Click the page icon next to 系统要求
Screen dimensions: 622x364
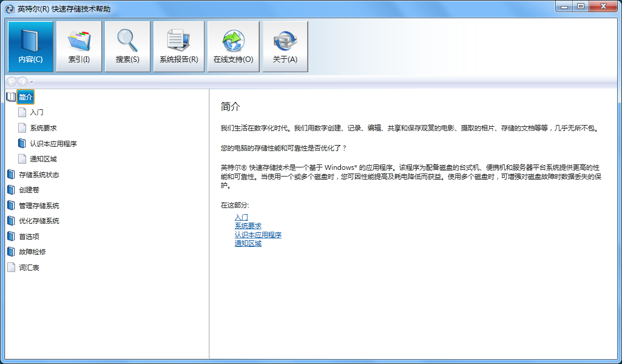22,127
